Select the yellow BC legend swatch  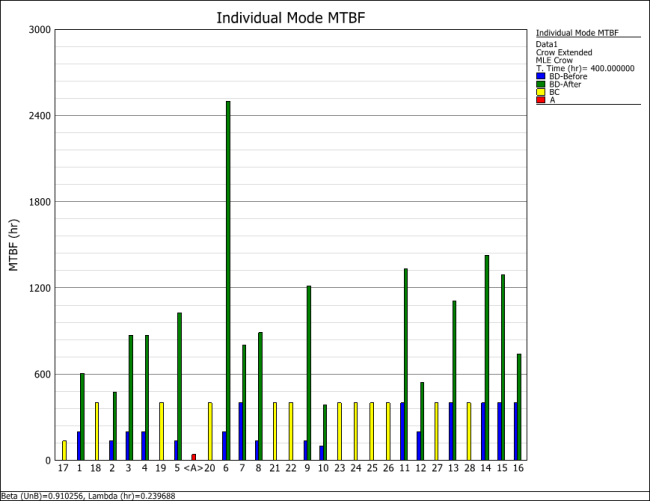click(x=540, y=92)
